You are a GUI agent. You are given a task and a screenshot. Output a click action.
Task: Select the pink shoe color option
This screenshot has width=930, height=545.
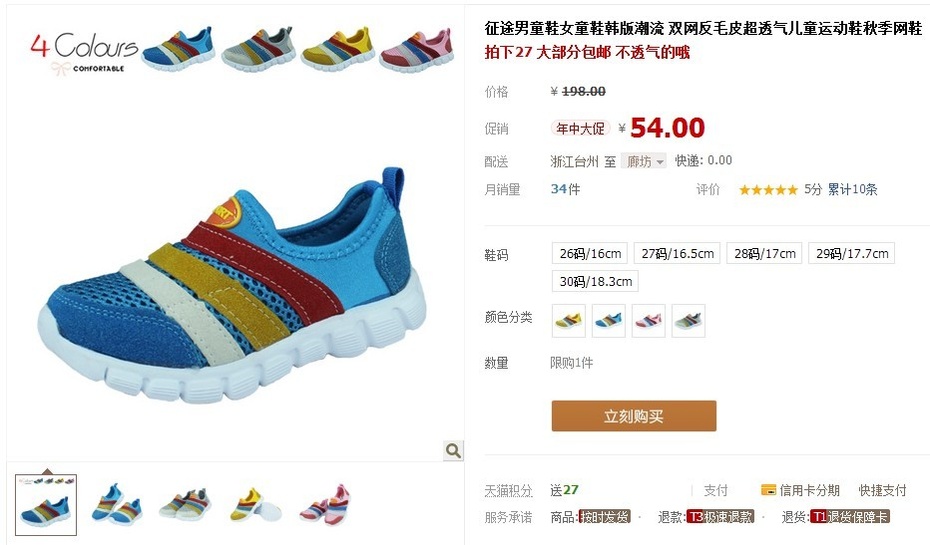(648, 321)
